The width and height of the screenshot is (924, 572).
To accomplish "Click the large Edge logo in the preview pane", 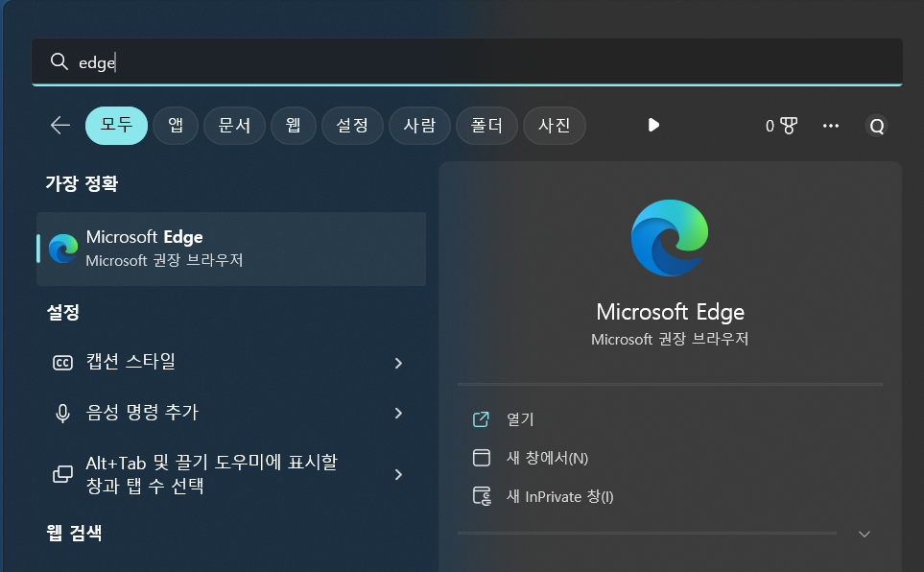I will click(x=670, y=238).
